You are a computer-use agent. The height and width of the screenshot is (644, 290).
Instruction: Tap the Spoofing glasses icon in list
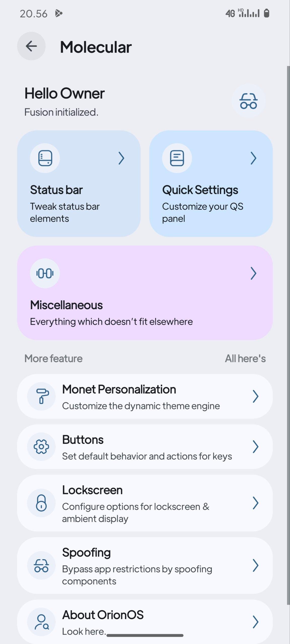click(x=42, y=565)
